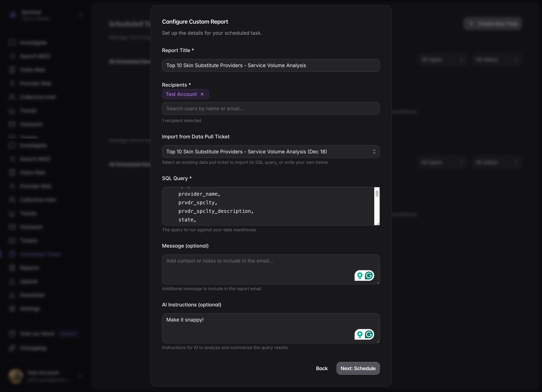Click Grammarly G icon in AI Instructions

click(x=369, y=334)
